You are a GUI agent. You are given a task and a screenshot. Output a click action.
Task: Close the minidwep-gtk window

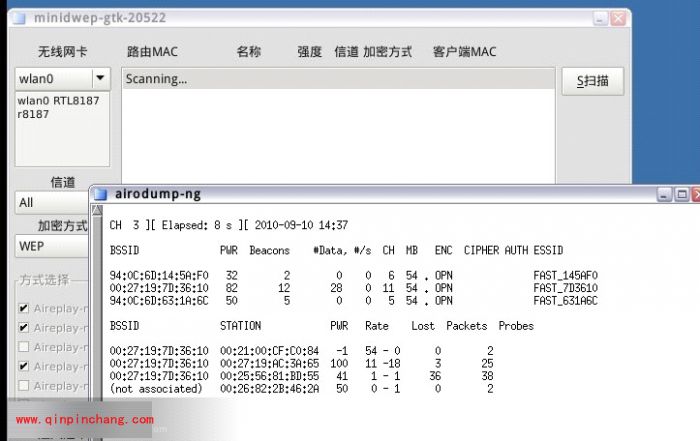click(x=618, y=19)
